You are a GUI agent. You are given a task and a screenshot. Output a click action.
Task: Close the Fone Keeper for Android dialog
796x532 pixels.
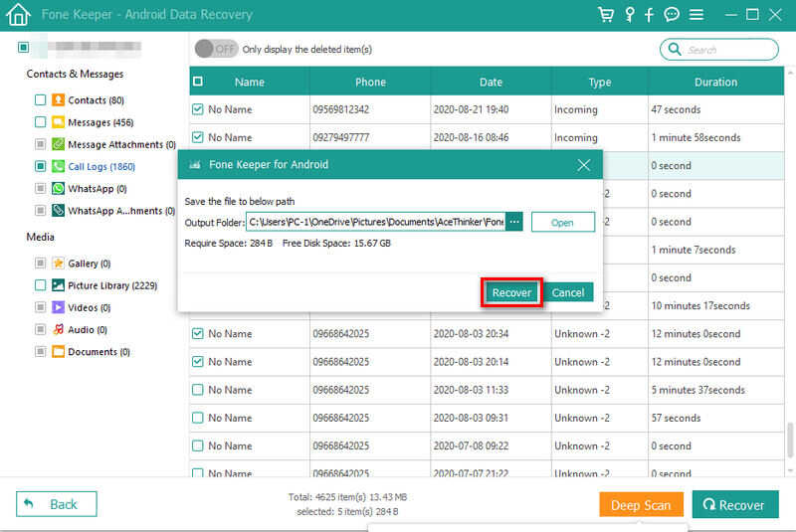584,164
